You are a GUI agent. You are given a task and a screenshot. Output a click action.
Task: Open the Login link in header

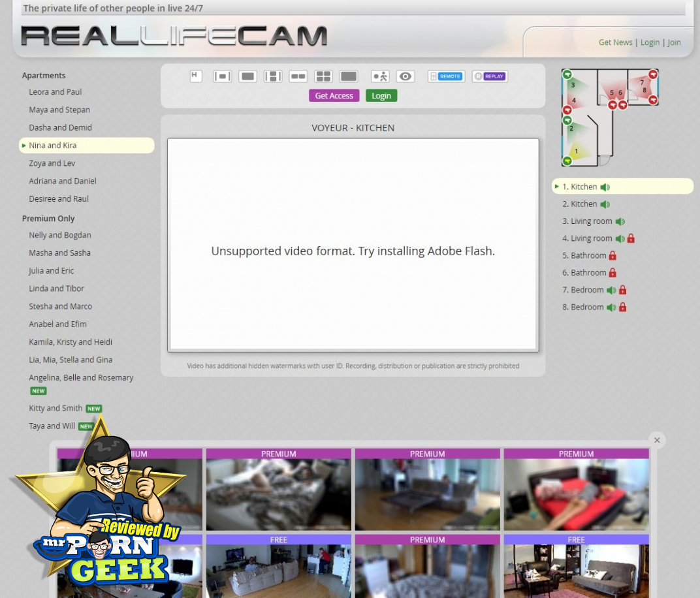click(x=650, y=42)
